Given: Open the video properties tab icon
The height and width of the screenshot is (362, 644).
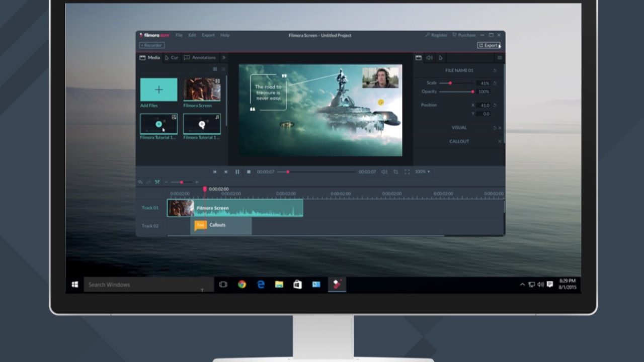Looking at the screenshot, I should point(418,58).
